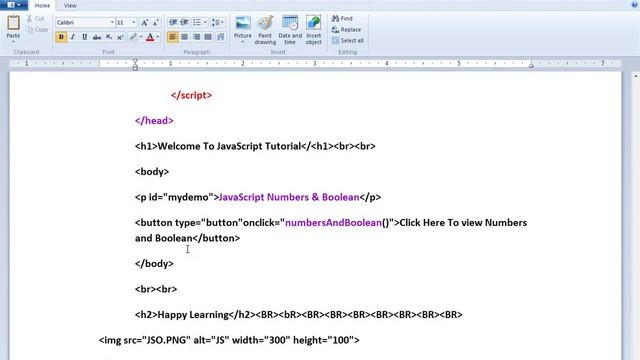Switch to the Home ribbon tab

42,5
